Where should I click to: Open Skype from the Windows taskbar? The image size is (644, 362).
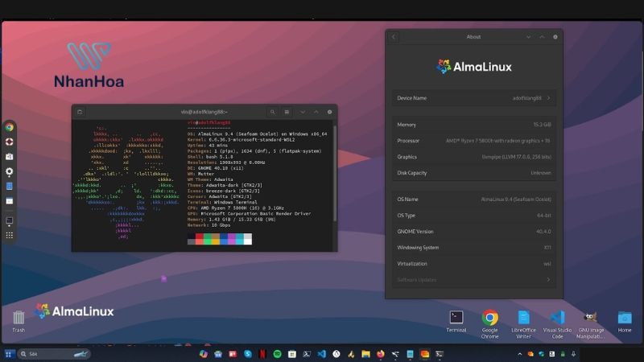coord(248,354)
